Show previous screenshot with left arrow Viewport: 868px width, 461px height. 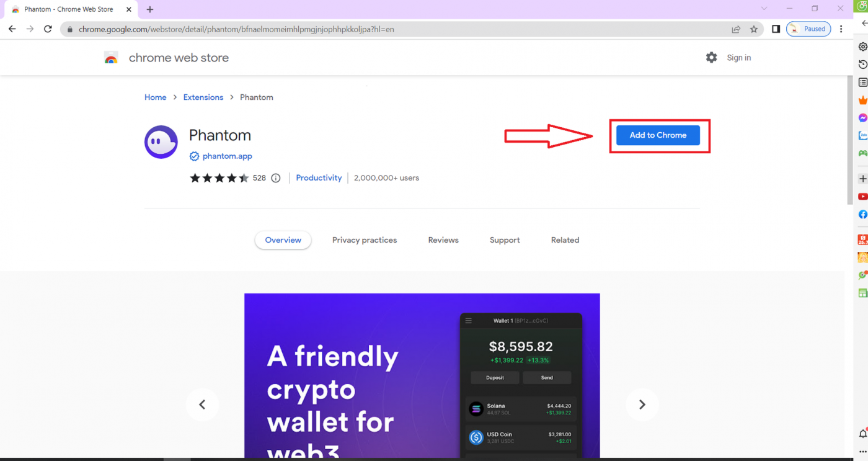pos(202,405)
